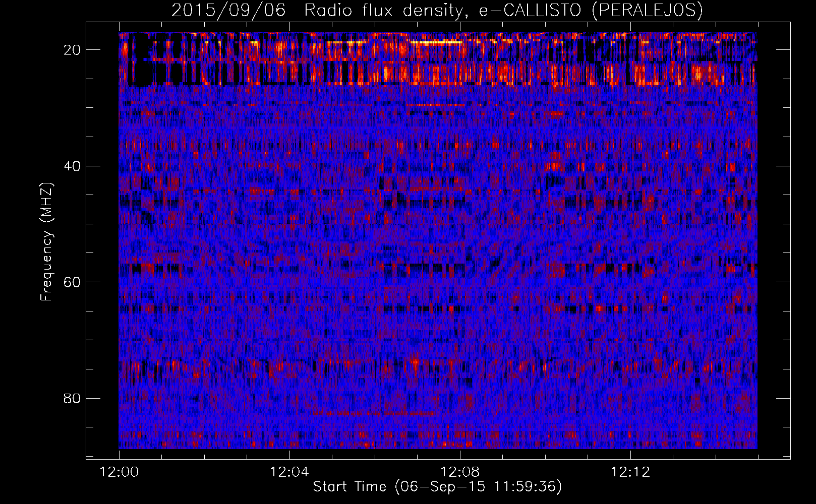
Task: Click the date '2015/09/06' in the title
Action: click(228, 10)
